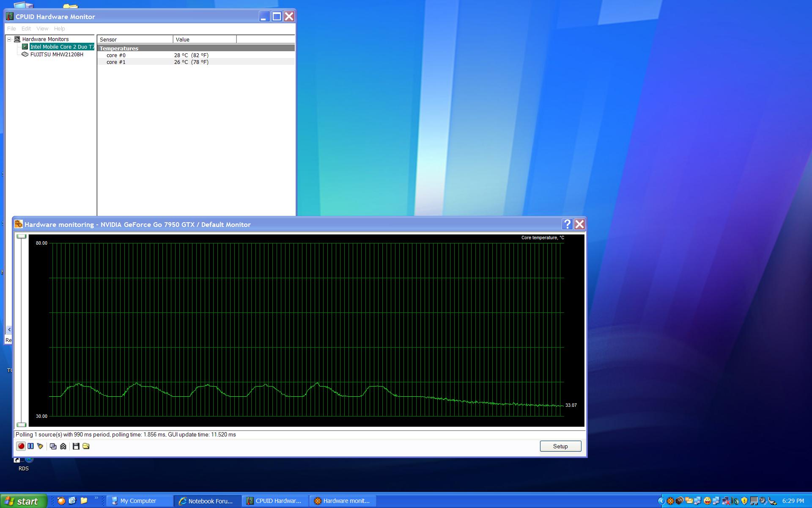Select Intel Mobile Core 2 Duo item
The image size is (812, 508).
pos(62,47)
